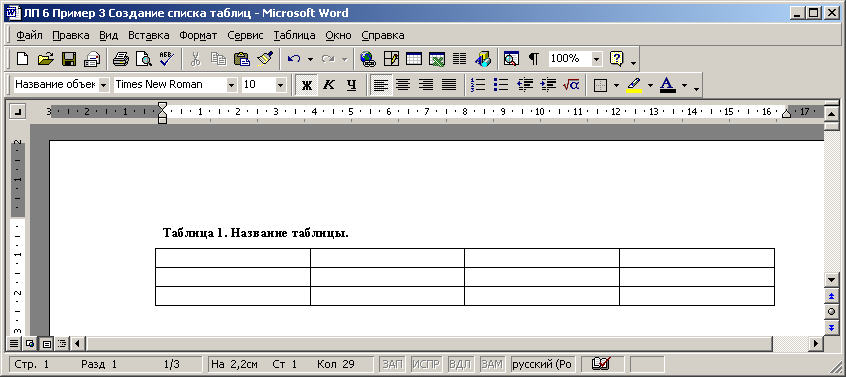Open a file with the folder icon

[46, 58]
